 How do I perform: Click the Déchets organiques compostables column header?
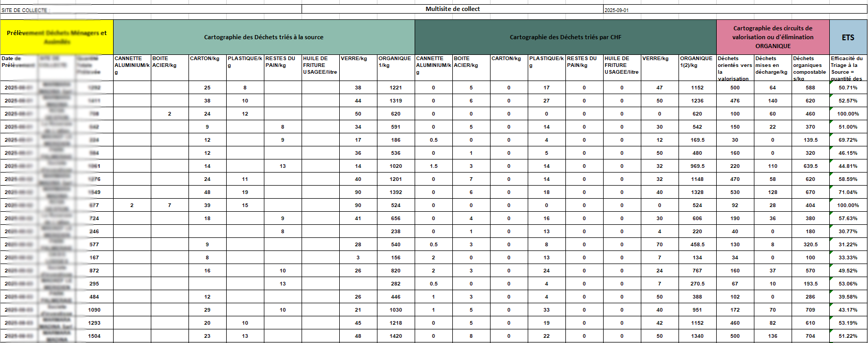(x=810, y=67)
